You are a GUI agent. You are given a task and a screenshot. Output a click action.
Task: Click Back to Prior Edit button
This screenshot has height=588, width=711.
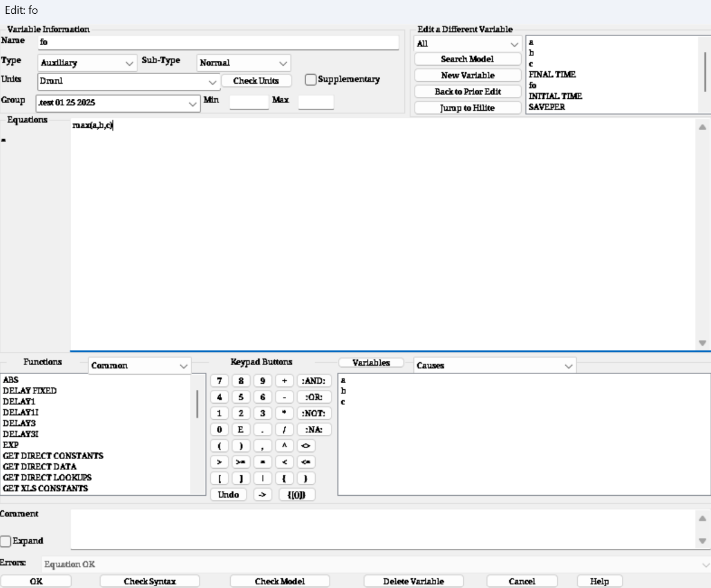pos(468,92)
